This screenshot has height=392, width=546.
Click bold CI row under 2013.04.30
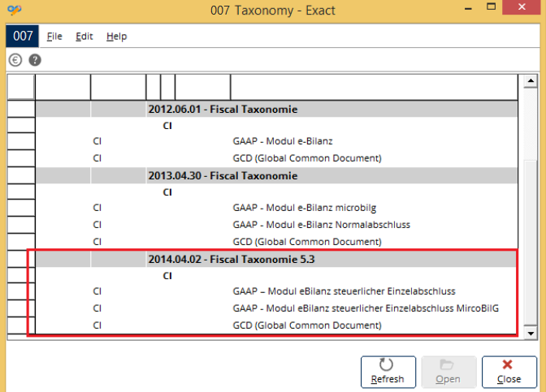click(x=276, y=192)
